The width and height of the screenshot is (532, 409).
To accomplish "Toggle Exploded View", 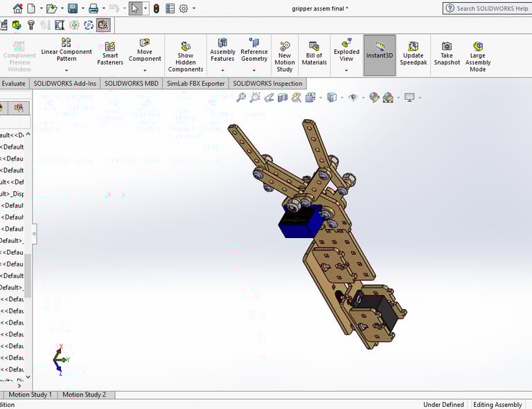I will (x=346, y=51).
